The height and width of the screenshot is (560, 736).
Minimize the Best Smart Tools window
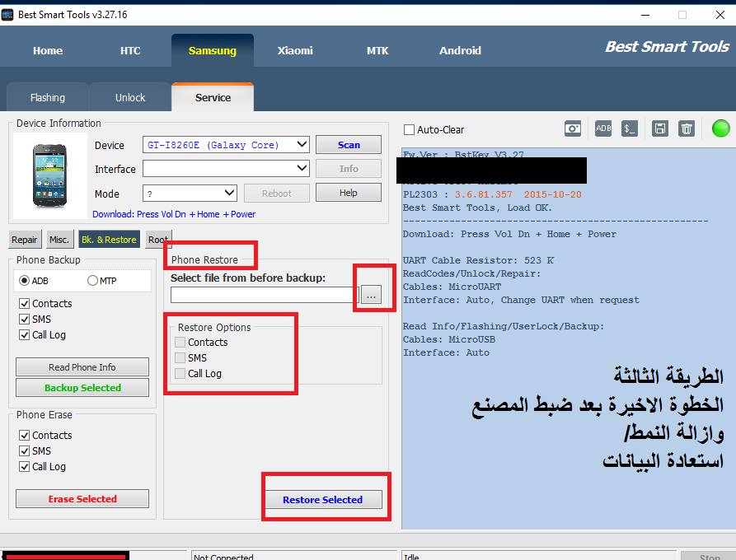click(x=645, y=15)
